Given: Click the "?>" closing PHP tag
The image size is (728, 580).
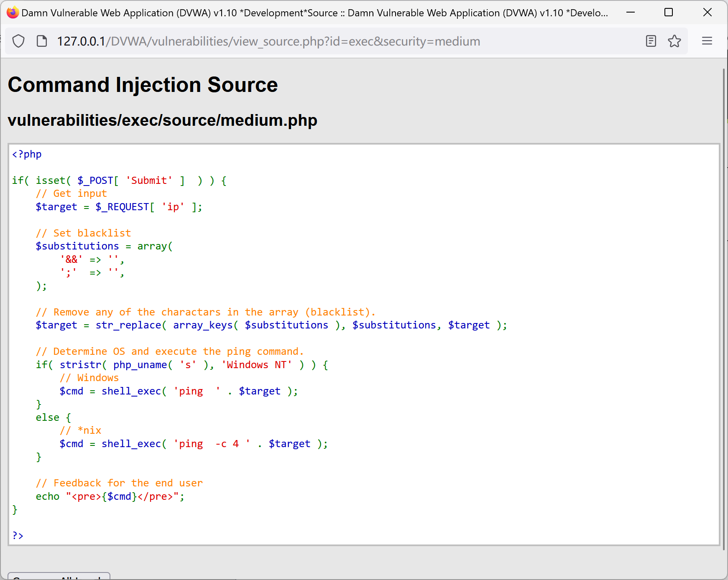Looking at the screenshot, I should tap(18, 536).
